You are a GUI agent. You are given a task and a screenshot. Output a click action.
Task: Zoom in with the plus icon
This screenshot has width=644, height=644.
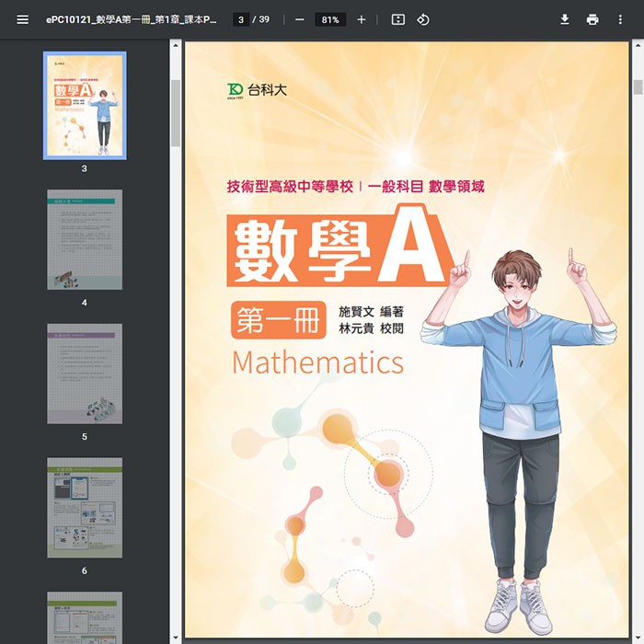361,19
